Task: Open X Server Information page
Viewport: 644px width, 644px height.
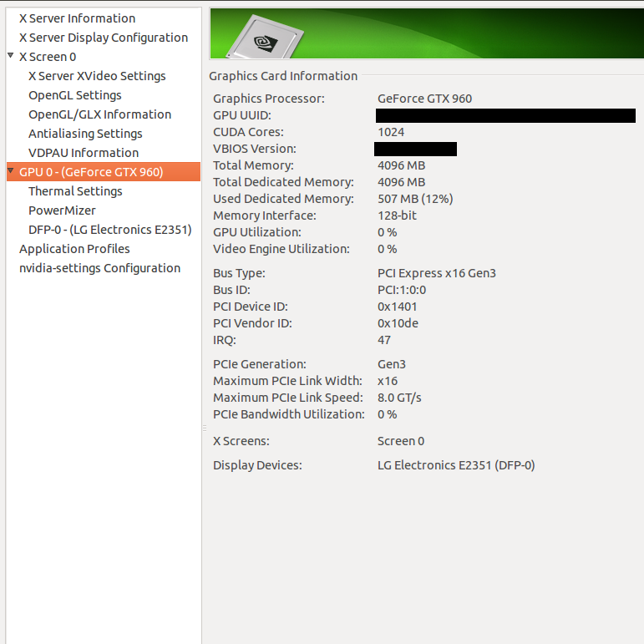Action: click(x=77, y=18)
